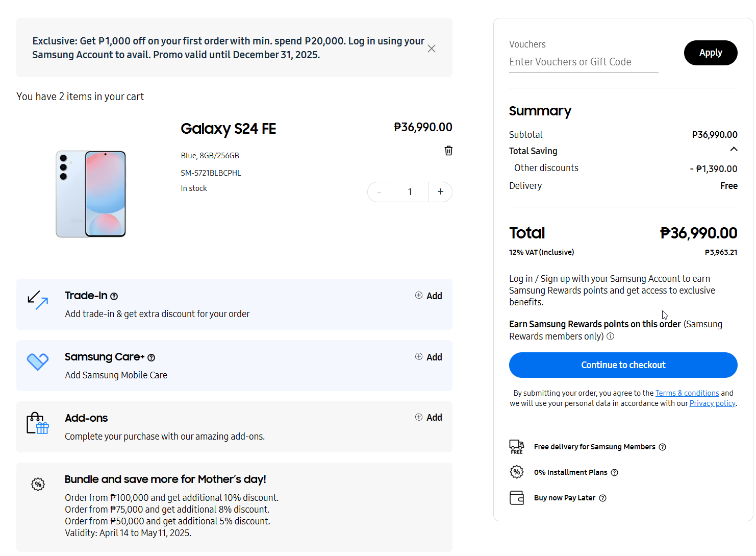
Task: Focus the Enter Vouchers or Gift Code field
Action: pyautogui.click(x=584, y=62)
